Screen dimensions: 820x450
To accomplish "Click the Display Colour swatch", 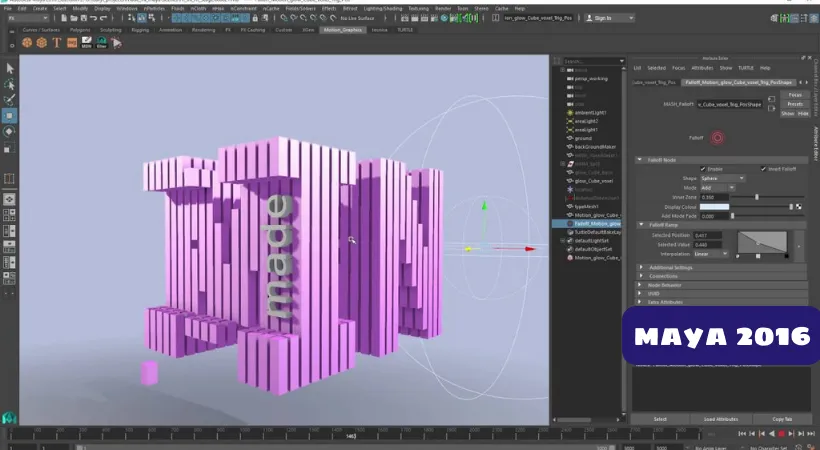I will 713,206.
